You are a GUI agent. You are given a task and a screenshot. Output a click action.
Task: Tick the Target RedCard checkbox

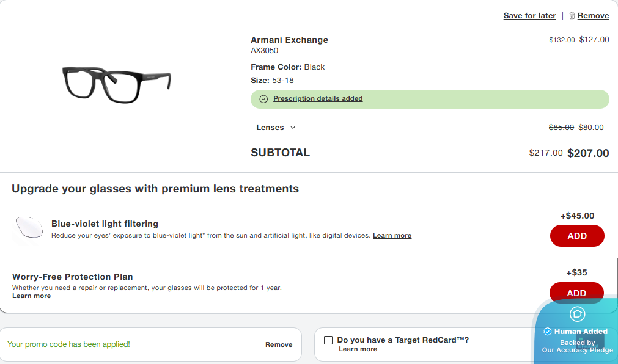[328, 340]
